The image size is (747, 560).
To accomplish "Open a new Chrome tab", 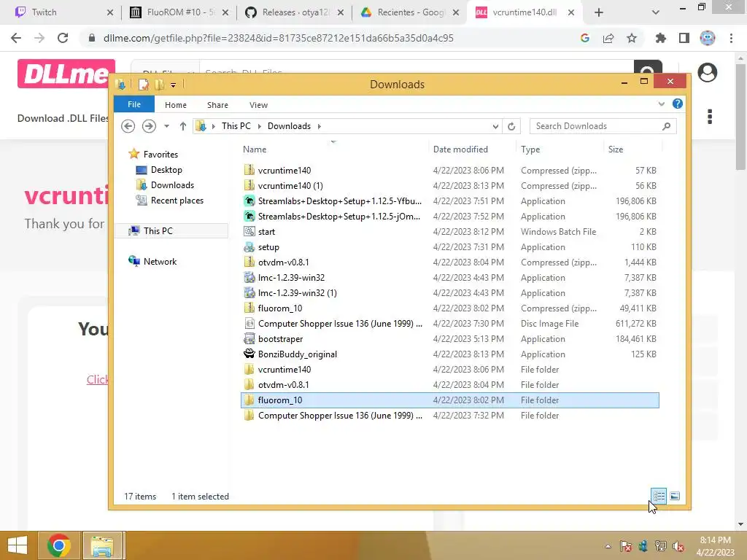I will (598, 12).
